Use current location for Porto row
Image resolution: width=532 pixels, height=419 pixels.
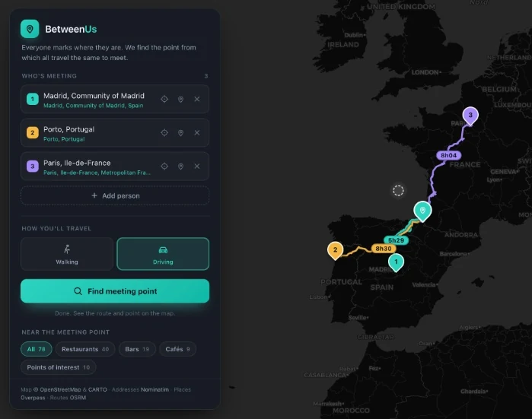(164, 132)
